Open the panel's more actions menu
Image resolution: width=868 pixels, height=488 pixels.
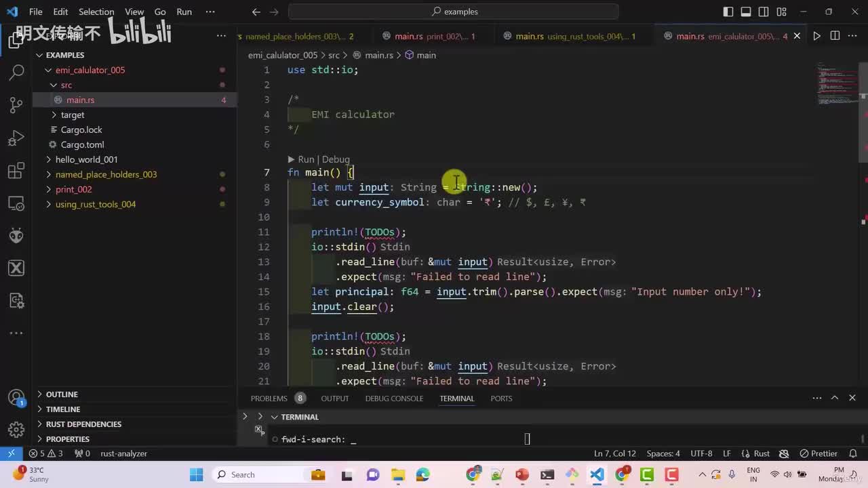coord(817,398)
